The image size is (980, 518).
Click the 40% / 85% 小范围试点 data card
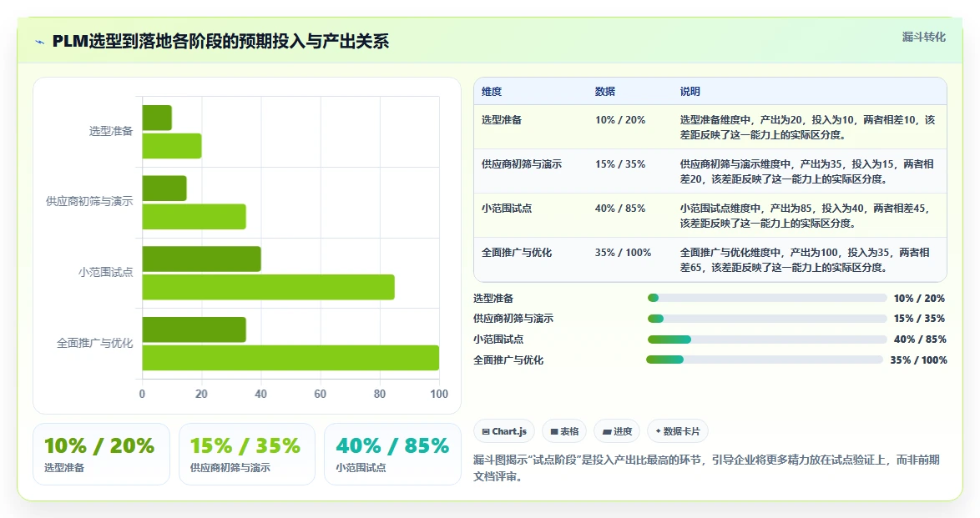click(x=392, y=455)
